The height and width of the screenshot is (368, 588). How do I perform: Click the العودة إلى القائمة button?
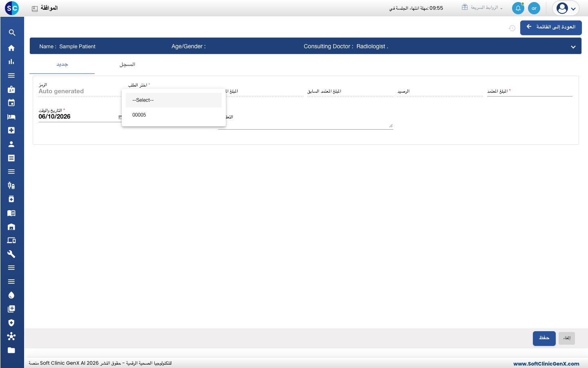click(551, 27)
